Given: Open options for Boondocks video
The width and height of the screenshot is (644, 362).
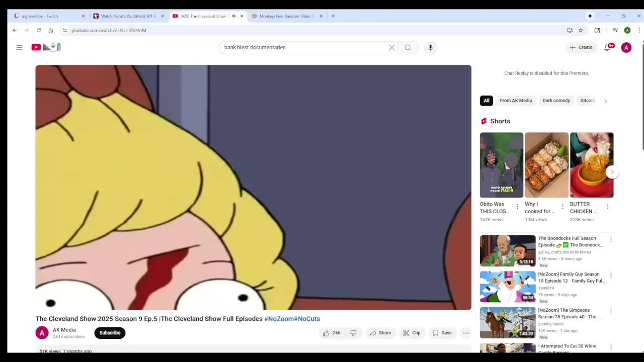Looking at the screenshot, I should (x=611, y=239).
